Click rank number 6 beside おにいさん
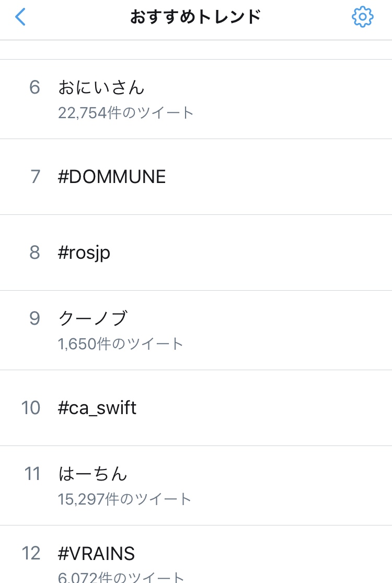 point(34,87)
